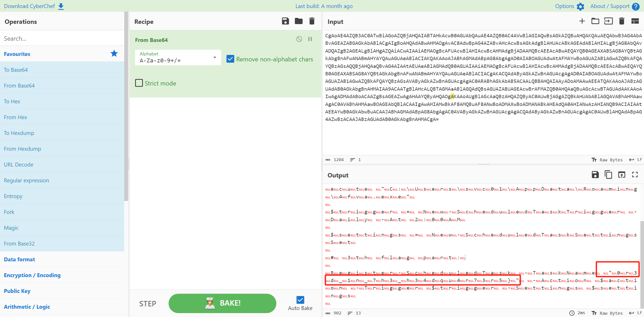Screen dimensions: 644x317
Task: Replace input with output
Action: point(621,175)
